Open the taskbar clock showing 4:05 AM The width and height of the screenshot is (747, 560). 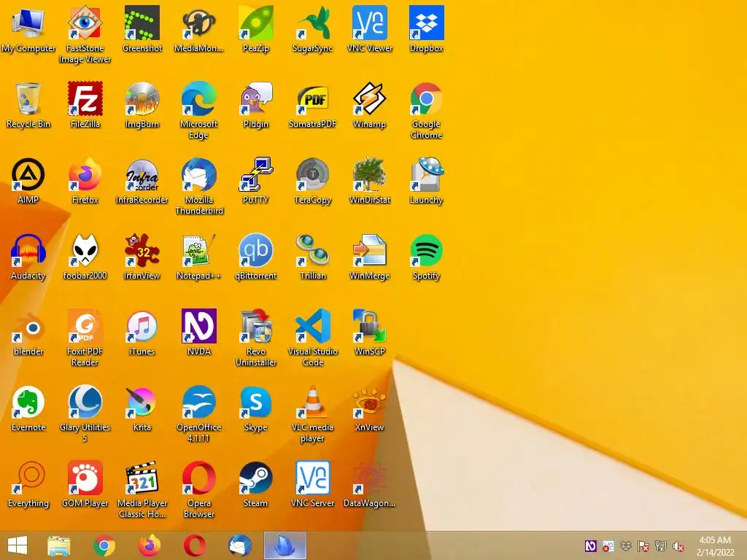coord(715,546)
